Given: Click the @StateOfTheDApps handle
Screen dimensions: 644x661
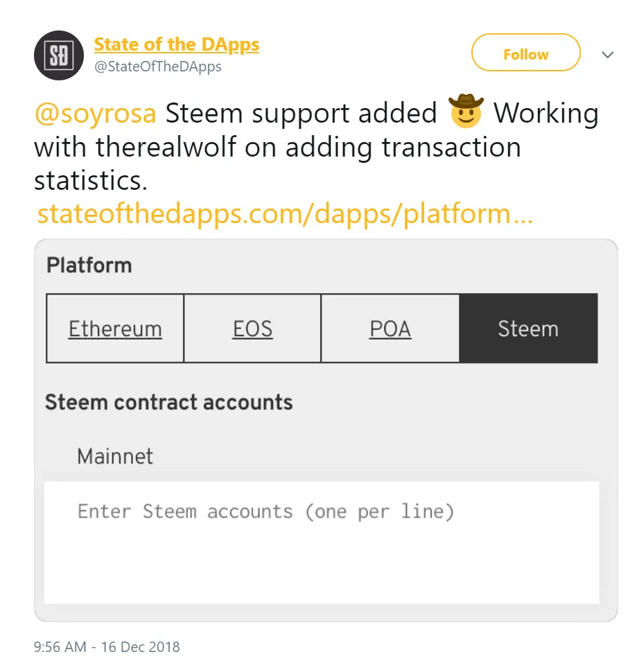Looking at the screenshot, I should tap(157, 67).
